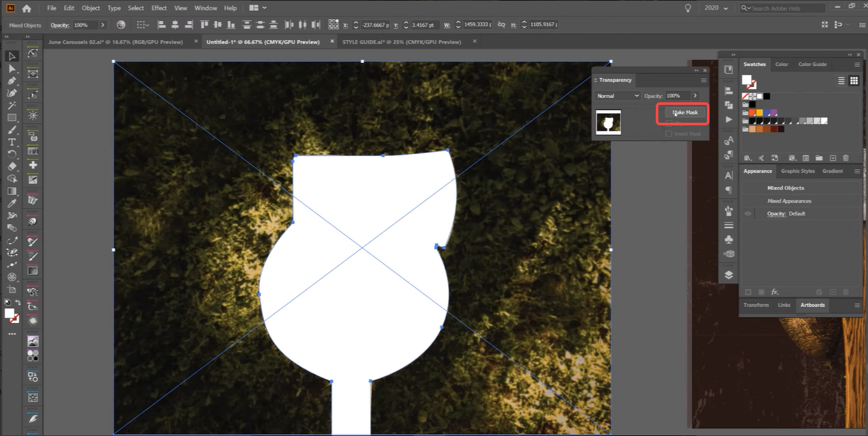The image size is (868, 436).
Task: Toggle visibility of Opacity: Default in Appearance
Action: (x=747, y=214)
